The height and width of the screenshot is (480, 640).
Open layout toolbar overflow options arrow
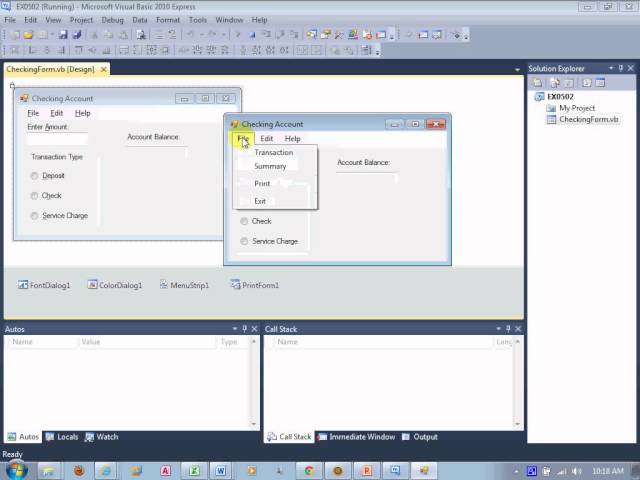pyautogui.click(x=378, y=51)
